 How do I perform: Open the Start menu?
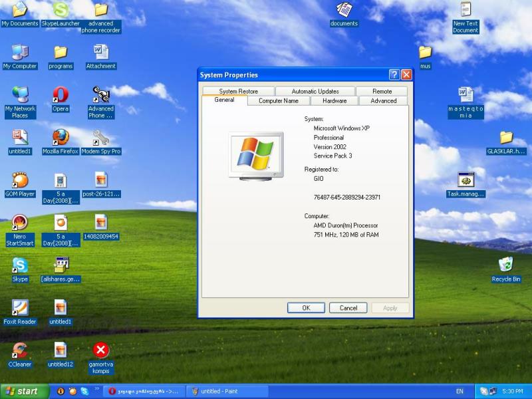[x=25, y=391]
